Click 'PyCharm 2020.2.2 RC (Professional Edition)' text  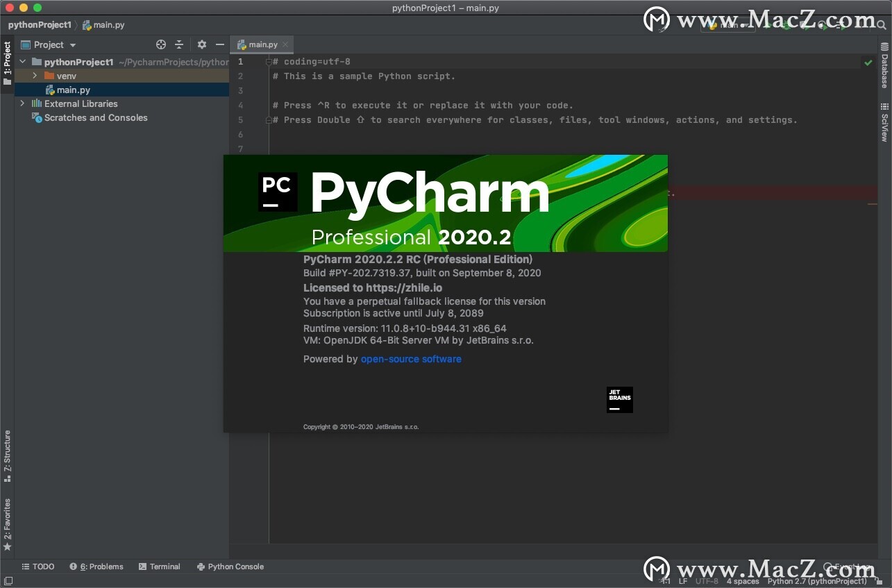418,259
